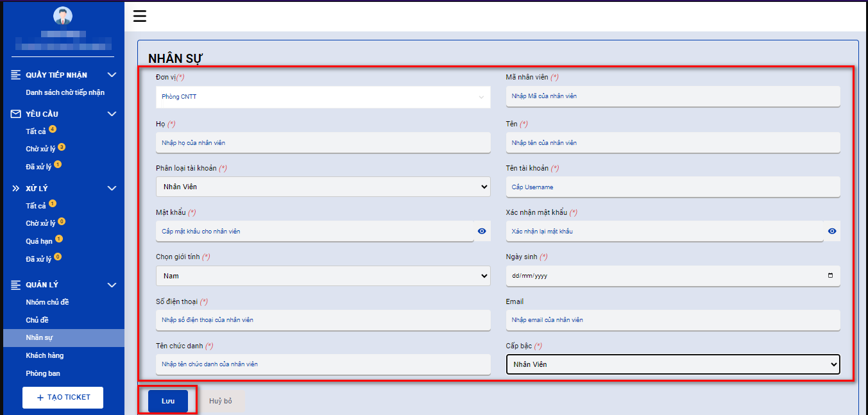
Task: Focus the Mật khẩu input field
Action: tap(315, 231)
